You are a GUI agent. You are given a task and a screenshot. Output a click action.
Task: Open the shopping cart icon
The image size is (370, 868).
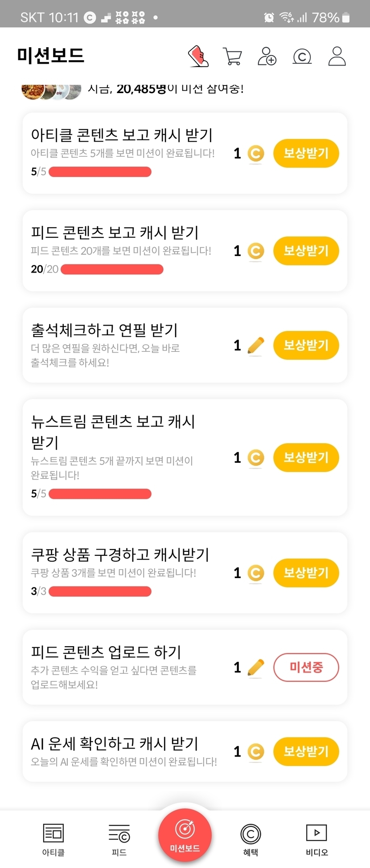[232, 57]
